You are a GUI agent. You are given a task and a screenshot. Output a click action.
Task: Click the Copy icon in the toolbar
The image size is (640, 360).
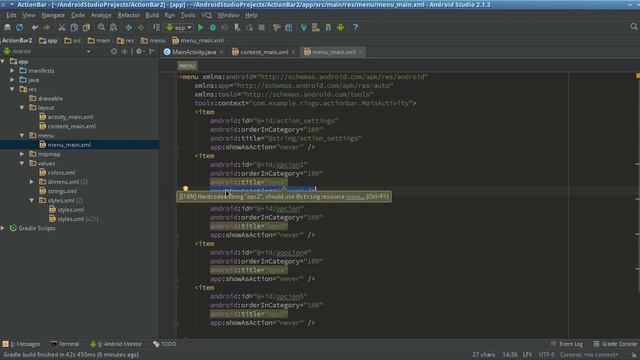click(74, 27)
